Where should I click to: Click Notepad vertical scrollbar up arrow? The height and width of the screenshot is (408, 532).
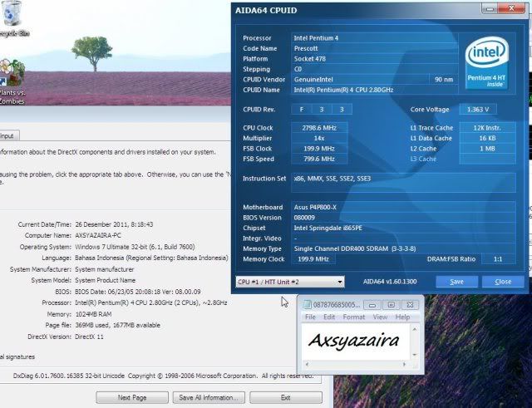[415, 329]
